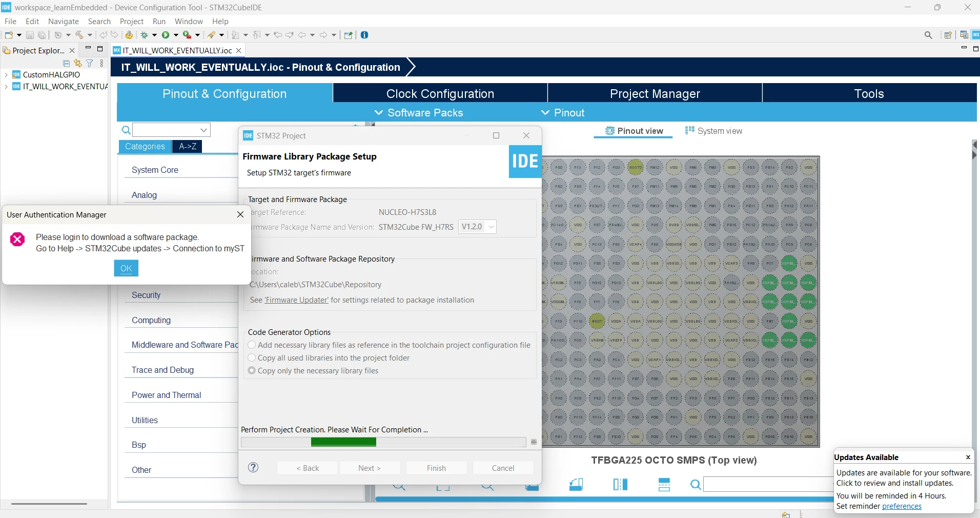This screenshot has width=980, height=518.
Task: Collapse all in Project Explorer
Action: pyautogui.click(x=66, y=63)
